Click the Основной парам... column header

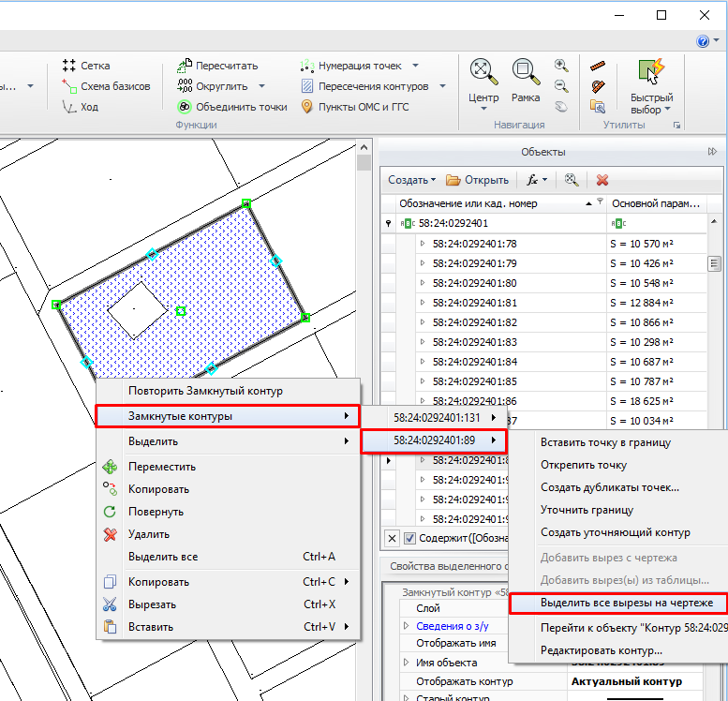pos(655,203)
